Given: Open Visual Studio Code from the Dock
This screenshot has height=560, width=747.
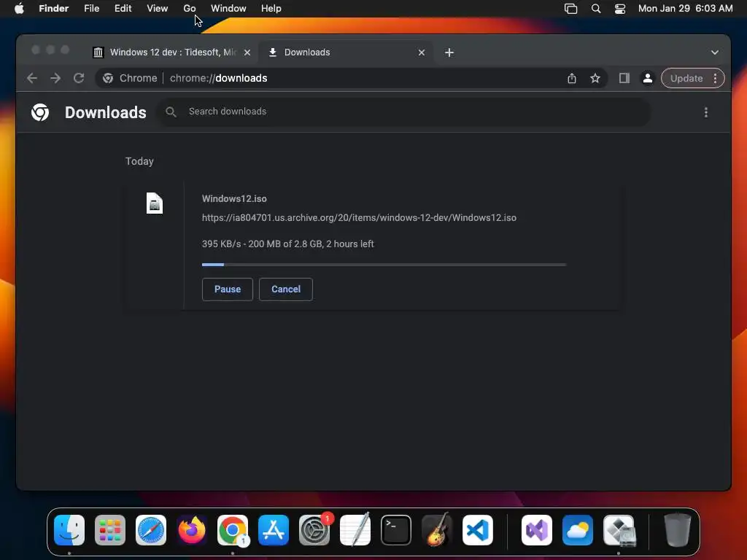Looking at the screenshot, I should point(477,529).
